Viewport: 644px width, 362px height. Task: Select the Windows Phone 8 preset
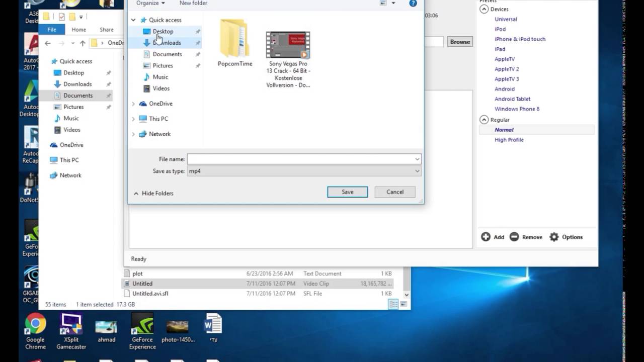tap(517, 109)
